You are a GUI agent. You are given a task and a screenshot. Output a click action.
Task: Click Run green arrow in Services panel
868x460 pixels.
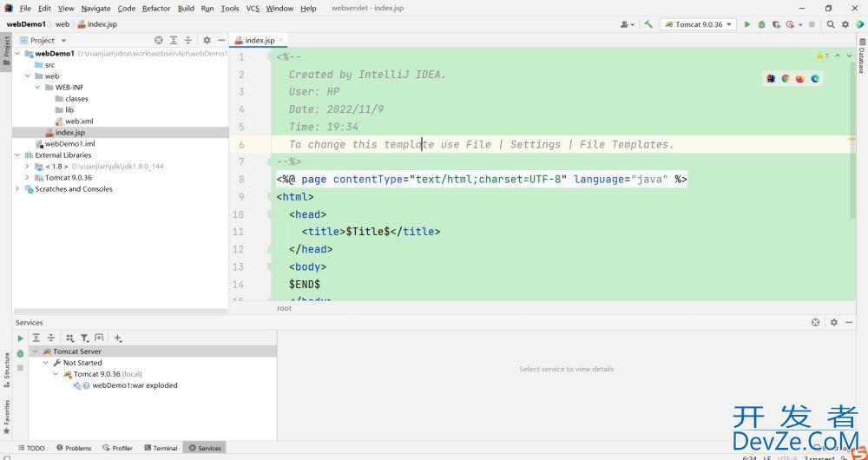tap(21, 338)
